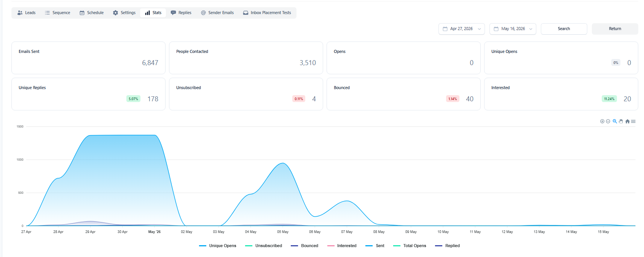Open the Sender Emails tab

[x=217, y=13]
